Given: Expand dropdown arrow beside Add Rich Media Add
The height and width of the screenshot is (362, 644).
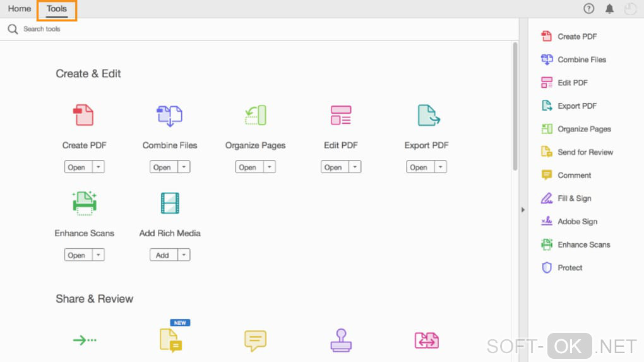Looking at the screenshot, I should point(184,255).
